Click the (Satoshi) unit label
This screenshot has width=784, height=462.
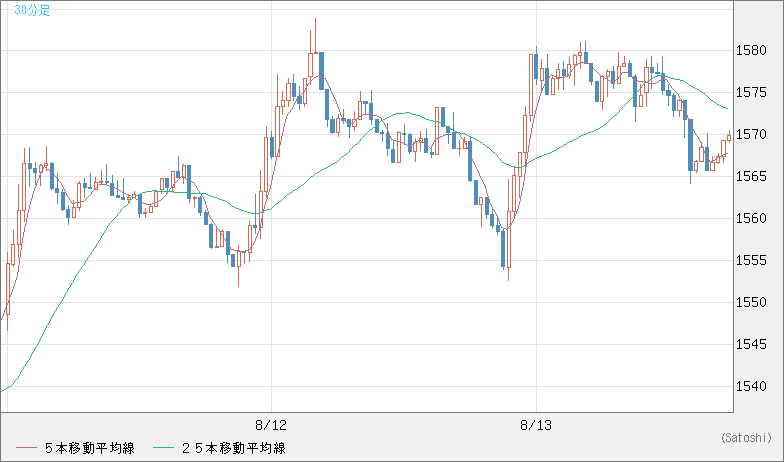[x=746, y=438]
